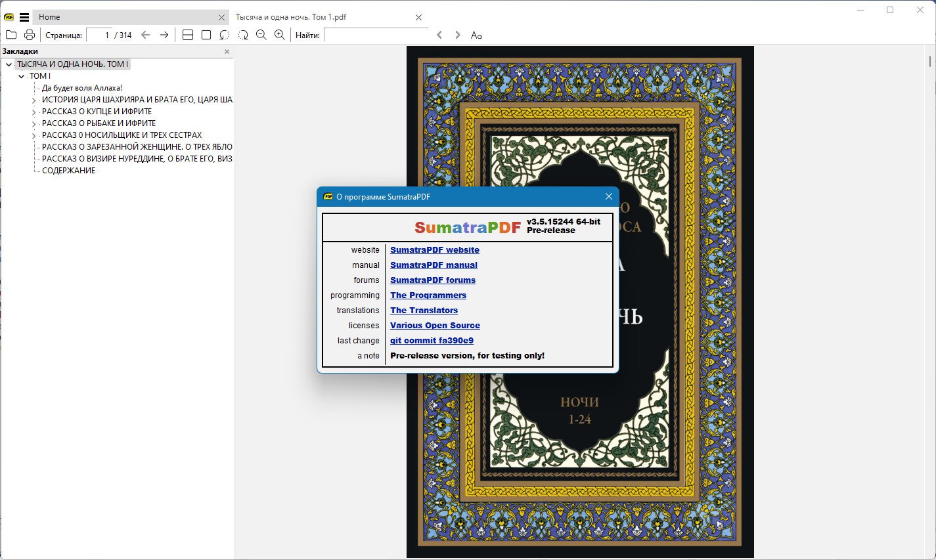The width and height of the screenshot is (936, 560).
Task: Close the О программе SumatraPDF dialog
Action: [x=609, y=196]
